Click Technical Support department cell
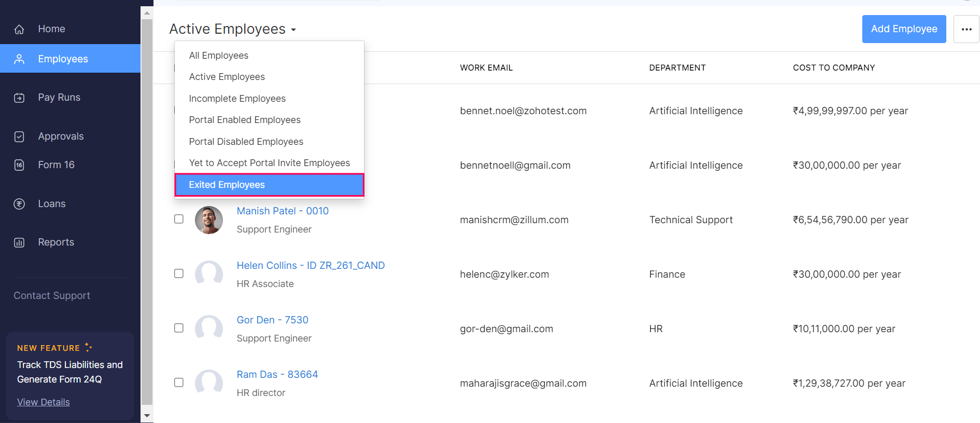Viewport: 980px width, 423px height. (x=691, y=220)
